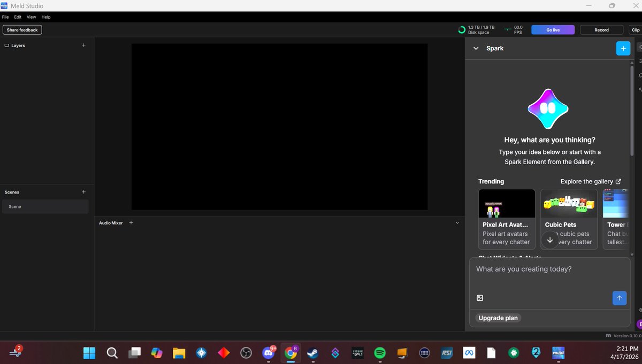Collapse the Audio Mixer panel chevron
The height and width of the screenshot is (364, 642).
457,223
